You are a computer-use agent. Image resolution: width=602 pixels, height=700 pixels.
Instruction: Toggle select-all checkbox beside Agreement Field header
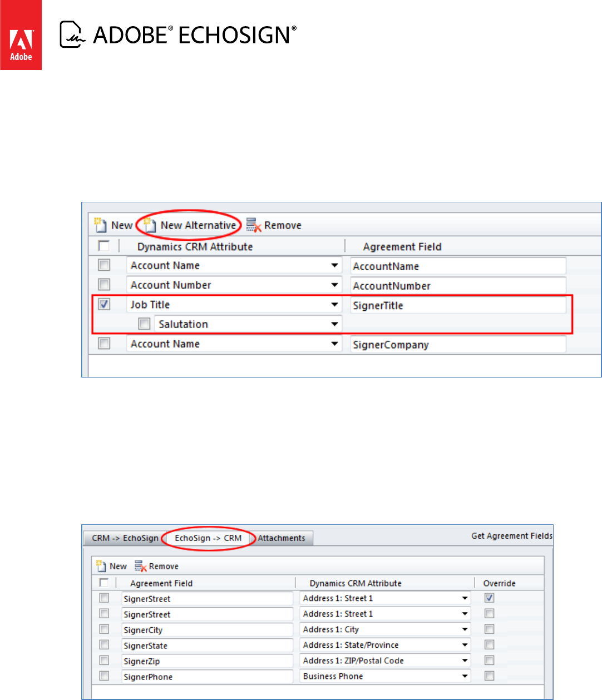point(103,583)
